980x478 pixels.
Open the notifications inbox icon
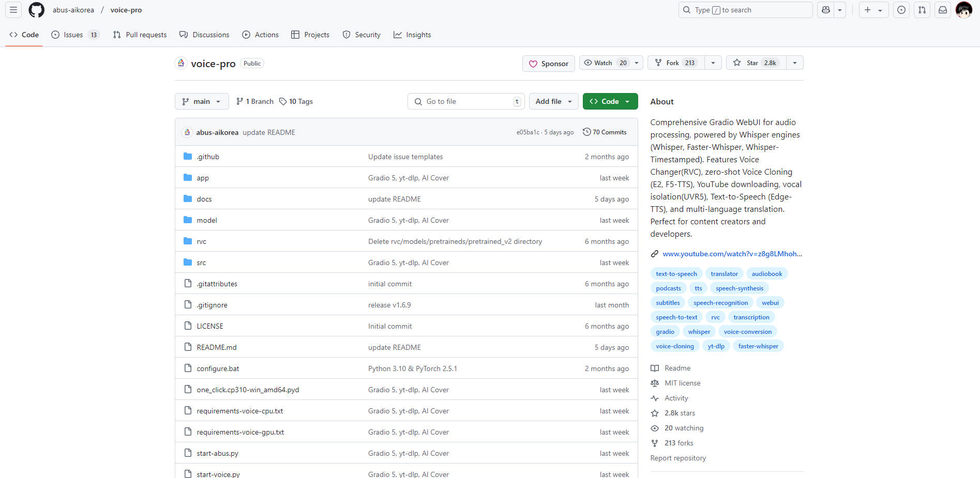point(943,10)
